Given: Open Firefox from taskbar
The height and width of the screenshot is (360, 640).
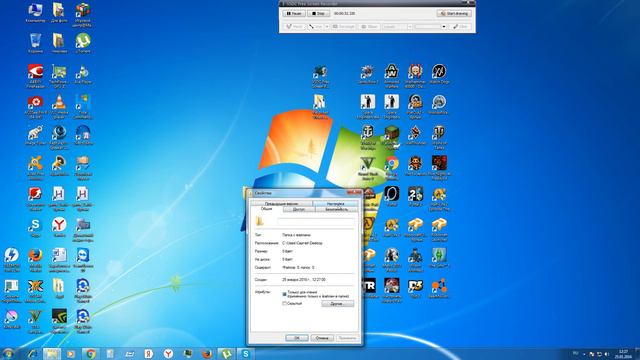Looking at the screenshot, I should (207, 354).
